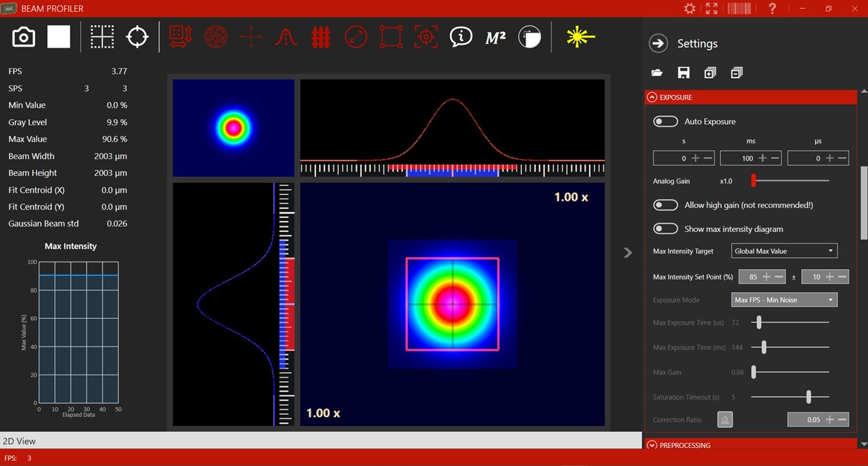
Task: Open Max Intensity Target dropdown
Action: [x=784, y=250]
